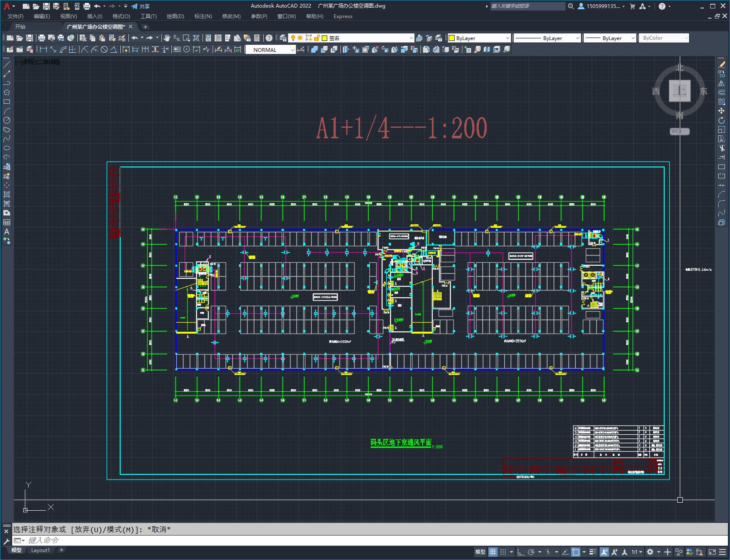Add a new drawing tab with plus button

145,27
